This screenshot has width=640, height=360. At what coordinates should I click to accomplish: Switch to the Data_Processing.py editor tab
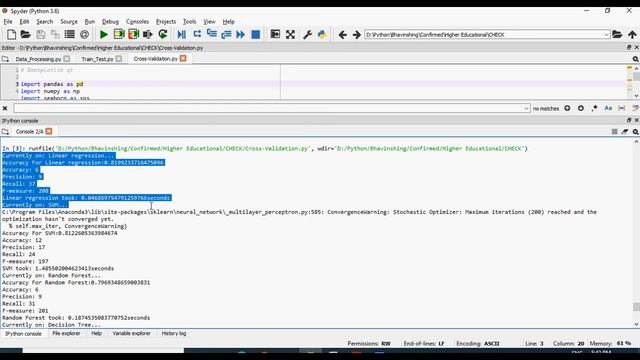pyautogui.click(x=38, y=59)
